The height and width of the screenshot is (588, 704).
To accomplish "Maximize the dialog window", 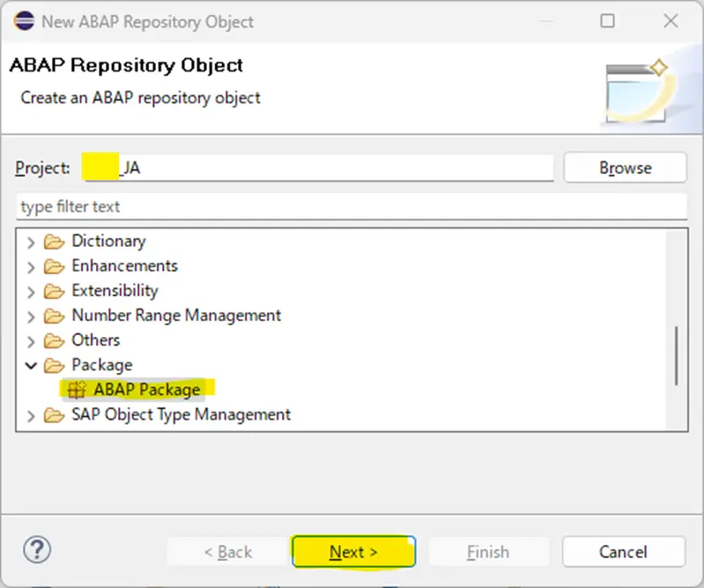I will click(607, 20).
